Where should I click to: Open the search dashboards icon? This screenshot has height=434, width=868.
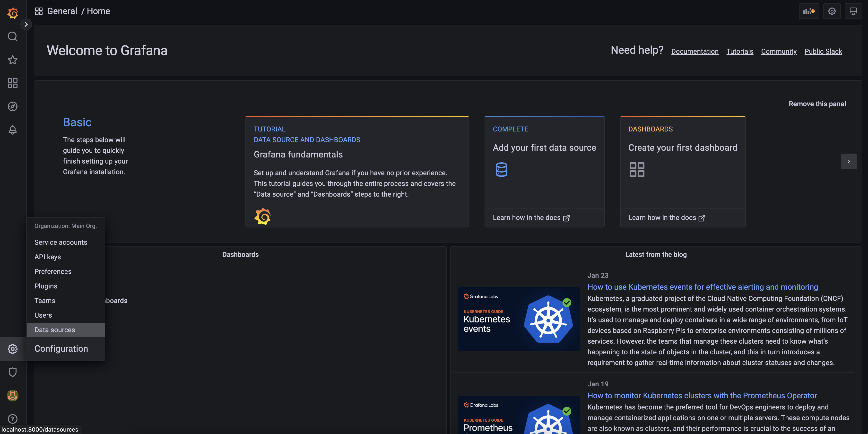click(13, 36)
